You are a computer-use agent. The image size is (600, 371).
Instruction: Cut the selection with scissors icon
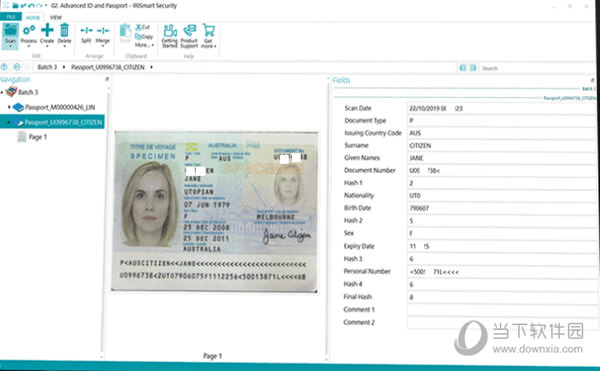(139, 27)
